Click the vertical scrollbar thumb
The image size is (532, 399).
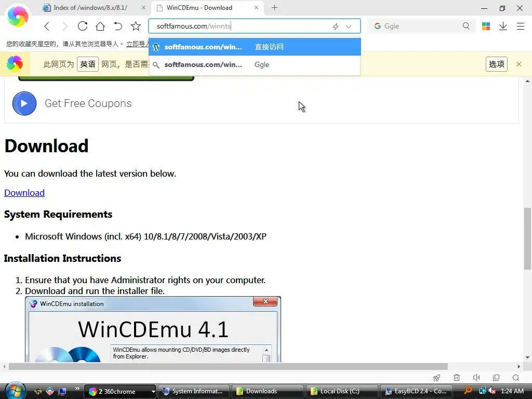[527, 238]
